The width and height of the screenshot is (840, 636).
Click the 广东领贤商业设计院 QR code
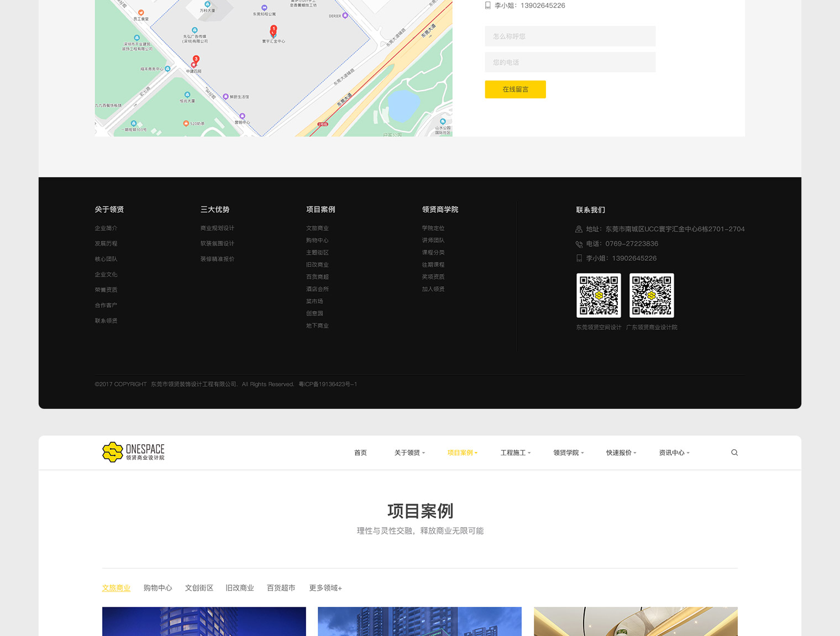[652, 296]
